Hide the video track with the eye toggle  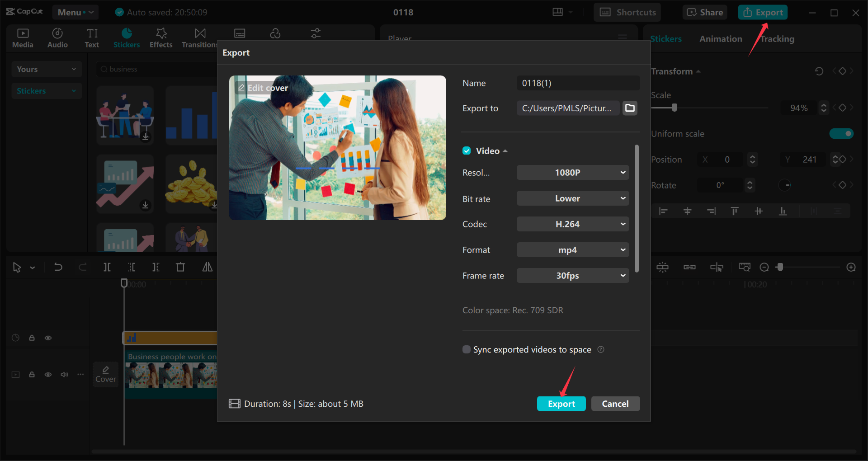[48, 375]
